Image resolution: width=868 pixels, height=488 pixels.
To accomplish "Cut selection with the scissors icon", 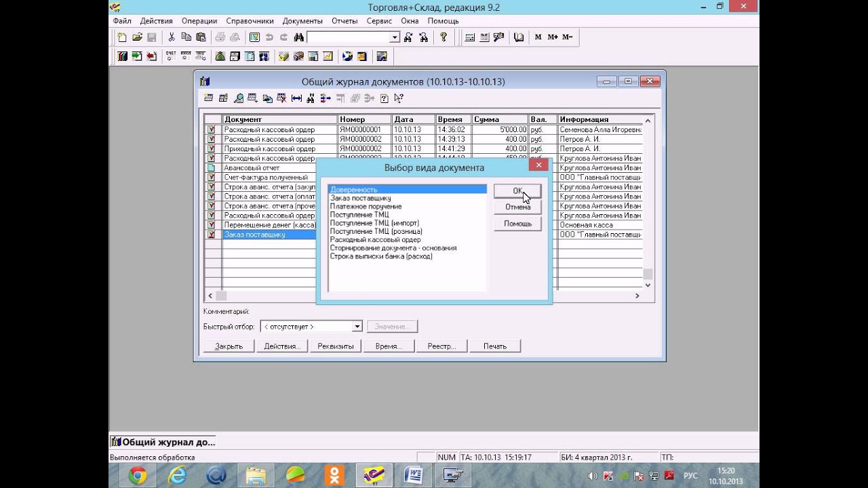I will pyautogui.click(x=172, y=37).
